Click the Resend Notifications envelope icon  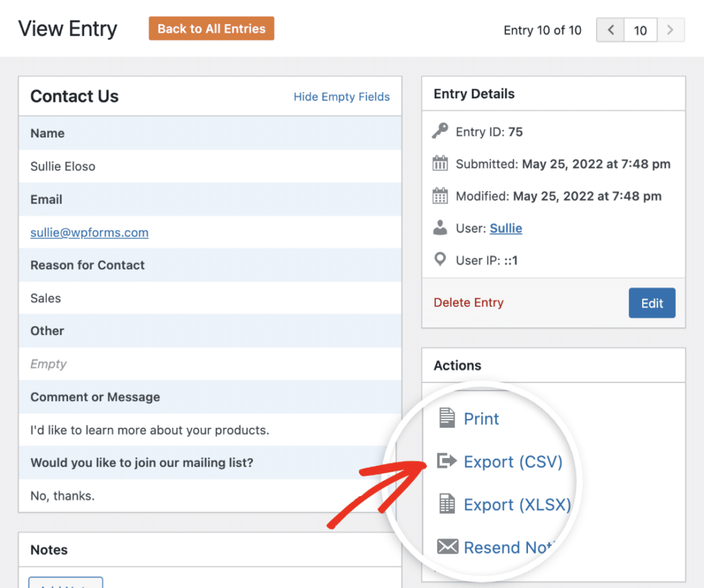coord(448,547)
